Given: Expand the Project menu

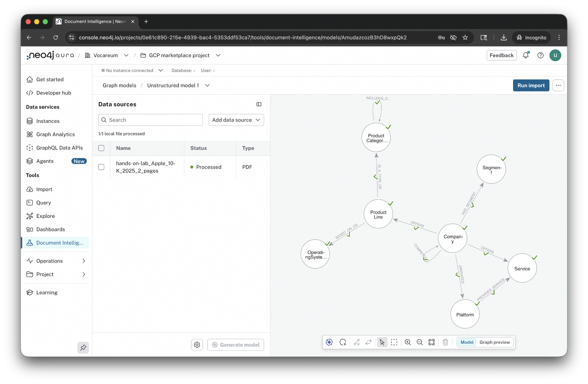Looking at the screenshot, I should [x=56, y=274].
